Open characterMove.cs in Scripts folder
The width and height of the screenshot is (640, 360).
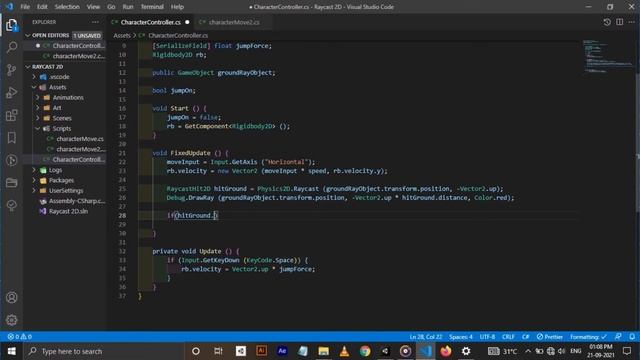80,139
